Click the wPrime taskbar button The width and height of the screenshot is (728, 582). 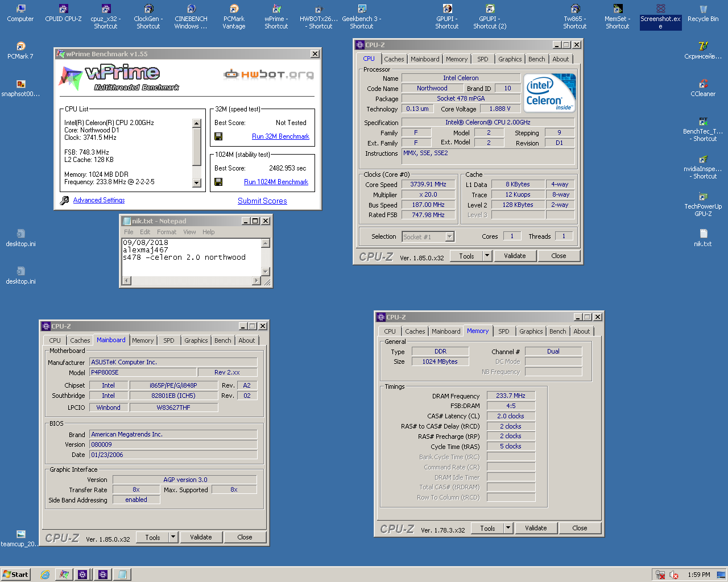coord(64,575)
